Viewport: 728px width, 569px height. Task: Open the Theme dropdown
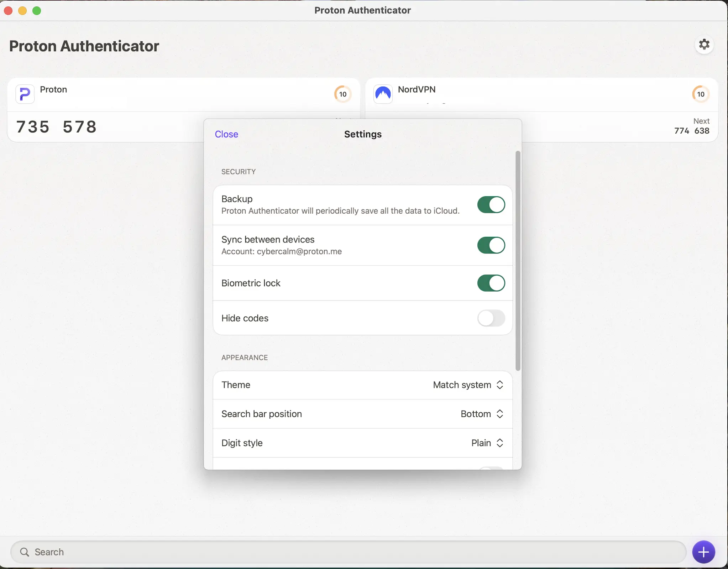(468, 385)
